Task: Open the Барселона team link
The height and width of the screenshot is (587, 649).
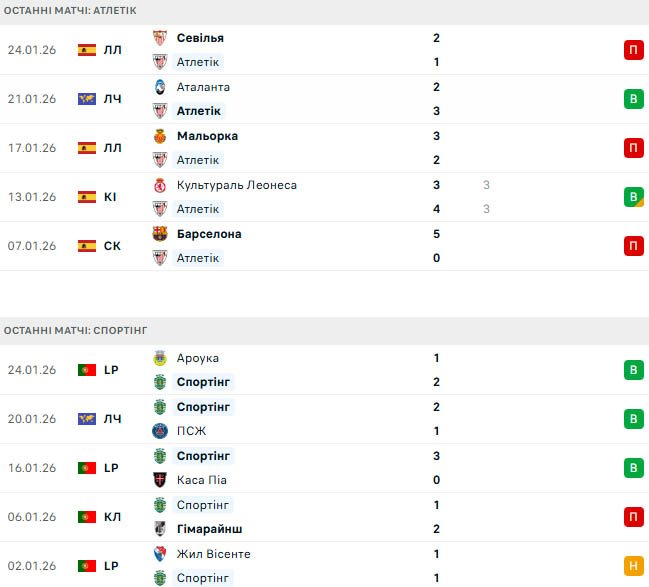Action: 208,234
